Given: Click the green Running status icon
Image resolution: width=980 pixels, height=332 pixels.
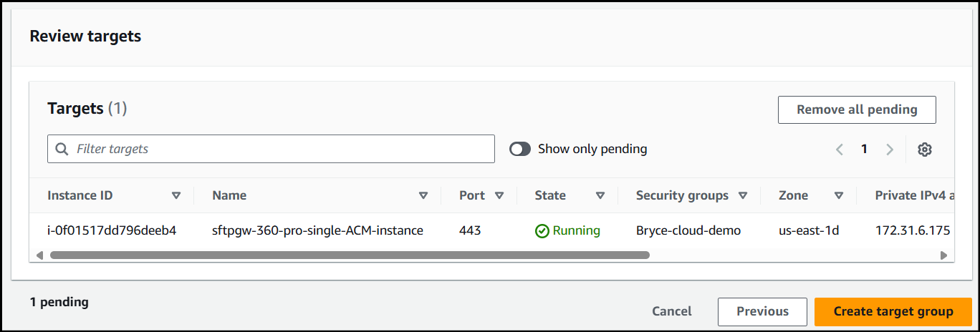Looking at the screenshot, I should click(x=542, y=231).
